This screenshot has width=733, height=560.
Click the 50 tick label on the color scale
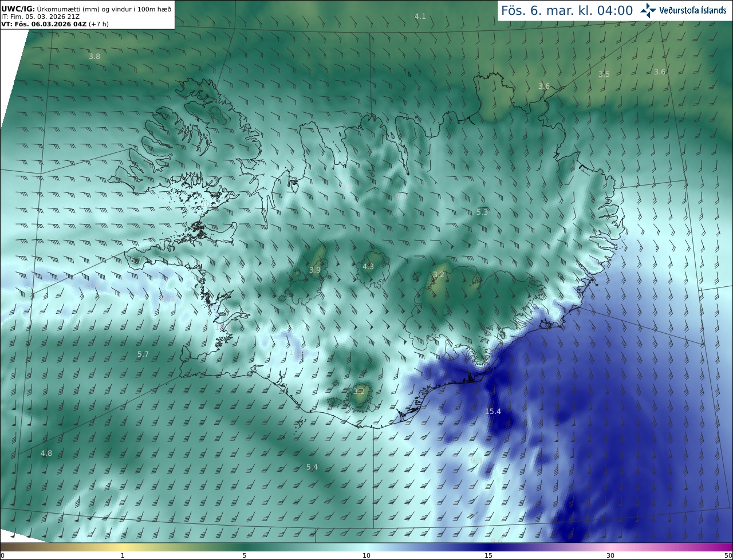click(728, 555)
